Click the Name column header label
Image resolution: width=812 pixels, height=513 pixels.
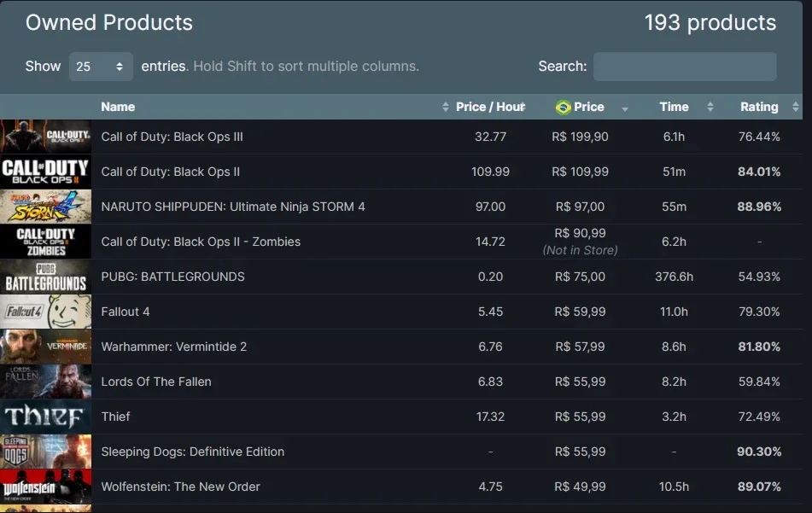(118, 107)
